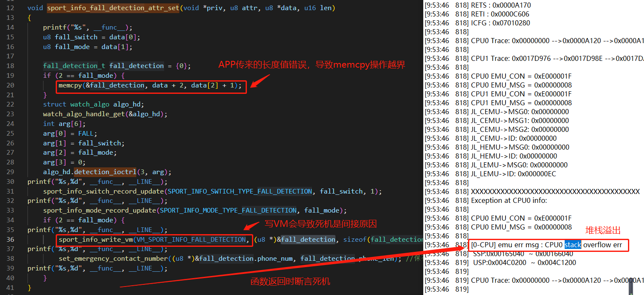Click the printf("%s", __func__) statement
Image resolution: width=644 pixels, height=295 pixels.
coord(88,27)
